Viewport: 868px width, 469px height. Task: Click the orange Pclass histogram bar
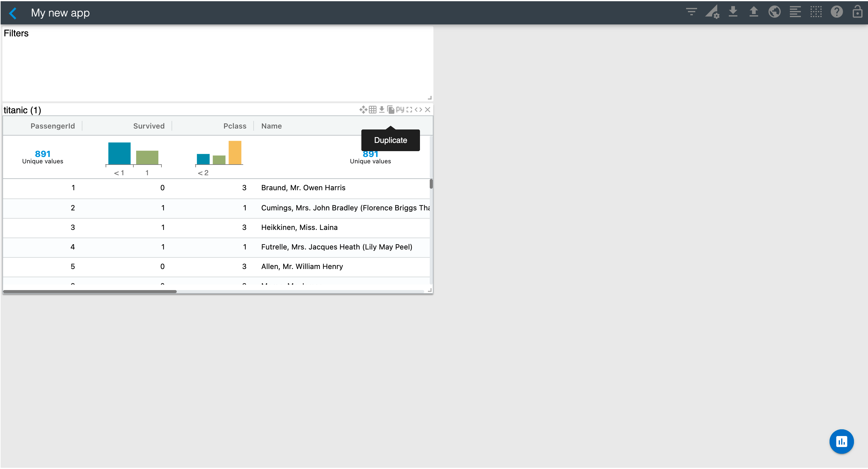coord(235,153)
